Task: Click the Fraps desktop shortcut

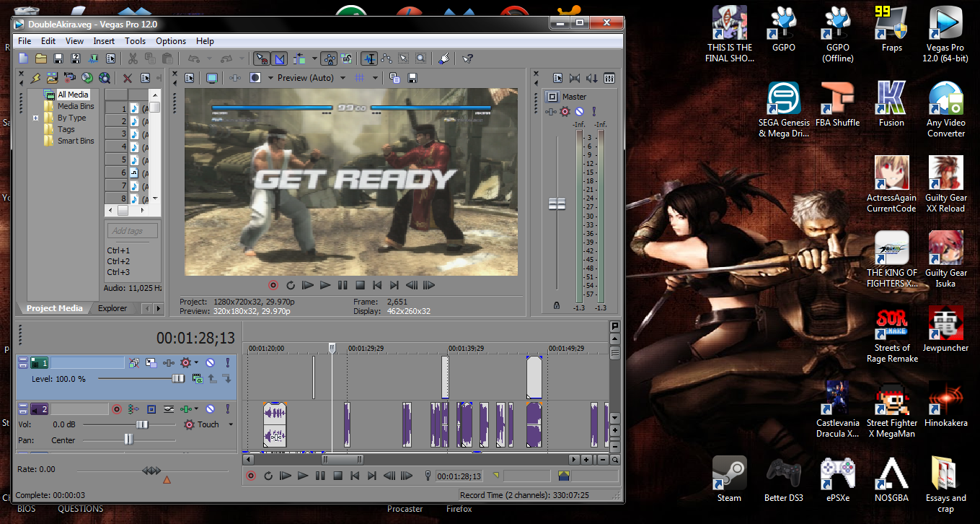Action: 892,30
